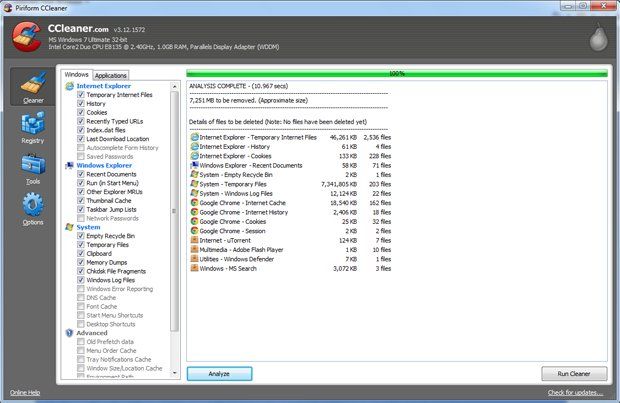Enable the Saved Passwords checkbox
620x403 pixels.
pyautogui.click(x=81, y=156)
